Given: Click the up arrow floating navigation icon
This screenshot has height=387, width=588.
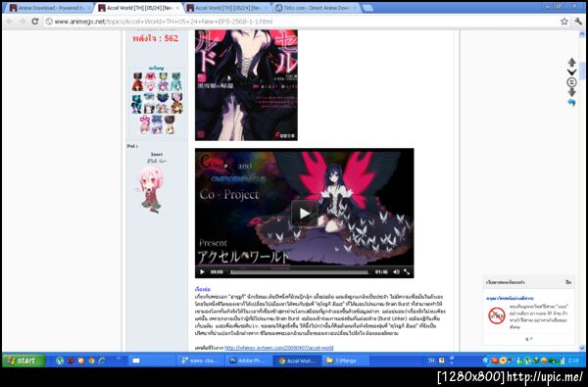Looking at the screenshot, I should coord(571,62).
